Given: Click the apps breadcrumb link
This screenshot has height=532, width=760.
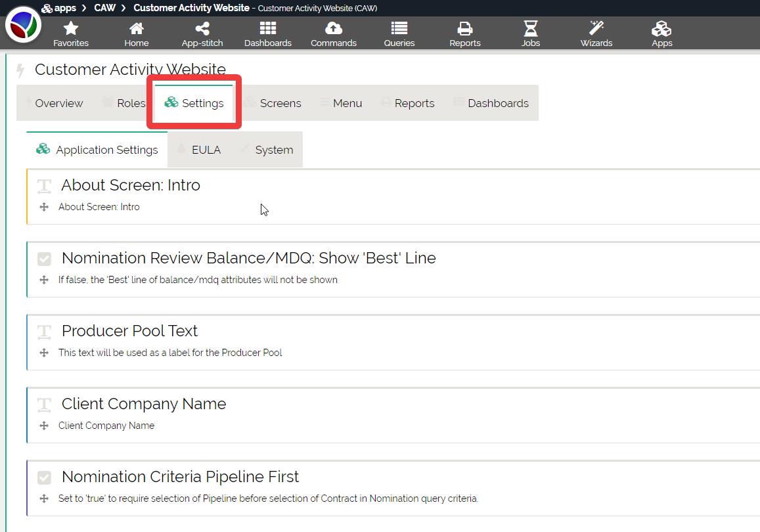Looking at the screenshot, I should tap(65, 8).
